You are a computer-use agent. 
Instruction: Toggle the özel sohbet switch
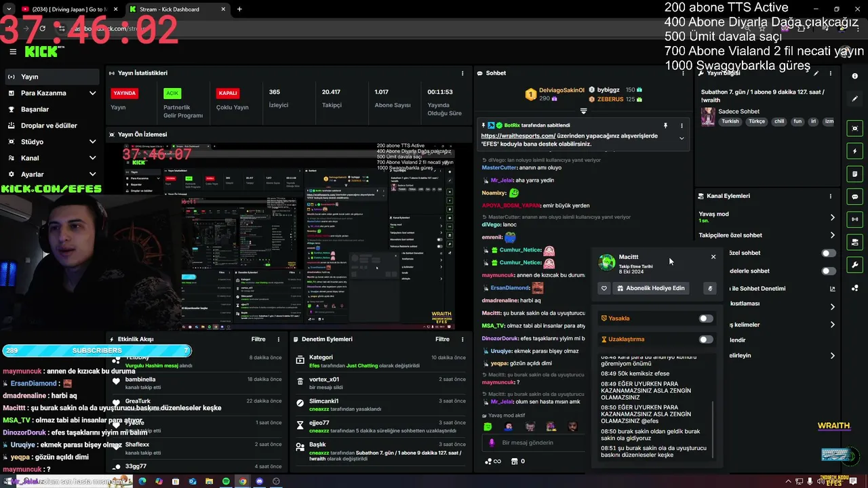pyautogui.click(x=829, y=253)
